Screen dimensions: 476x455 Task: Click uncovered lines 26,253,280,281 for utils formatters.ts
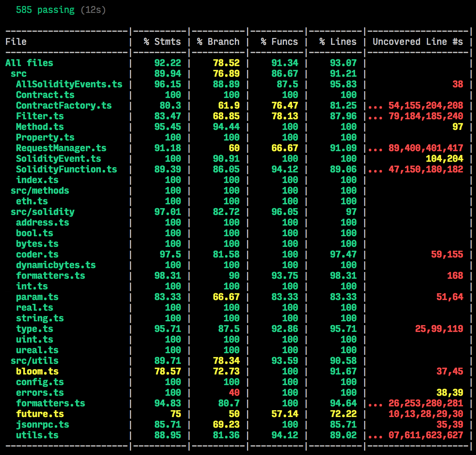tap(426, 403)
